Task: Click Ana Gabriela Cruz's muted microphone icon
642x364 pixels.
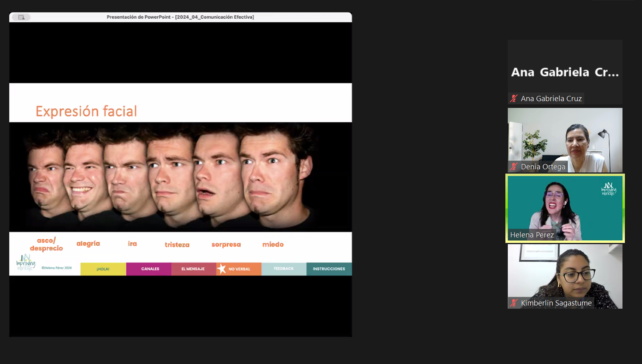Action: click(514, 98)
